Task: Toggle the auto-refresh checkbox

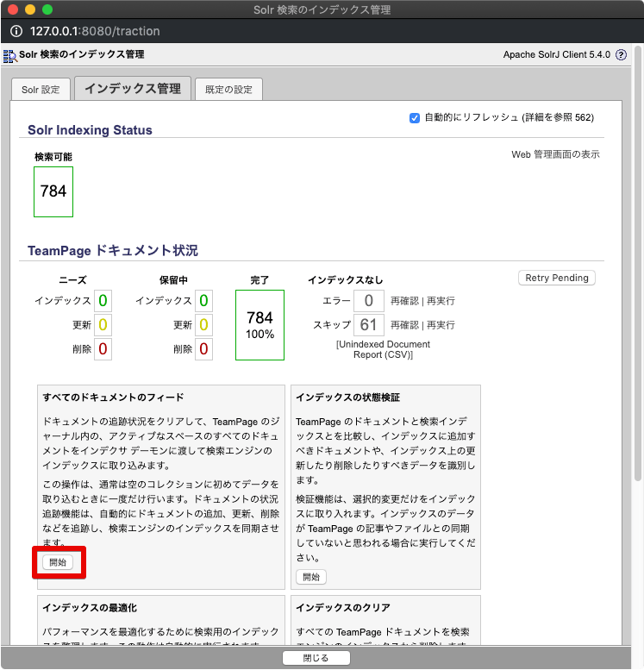Action: pos(415,117)
